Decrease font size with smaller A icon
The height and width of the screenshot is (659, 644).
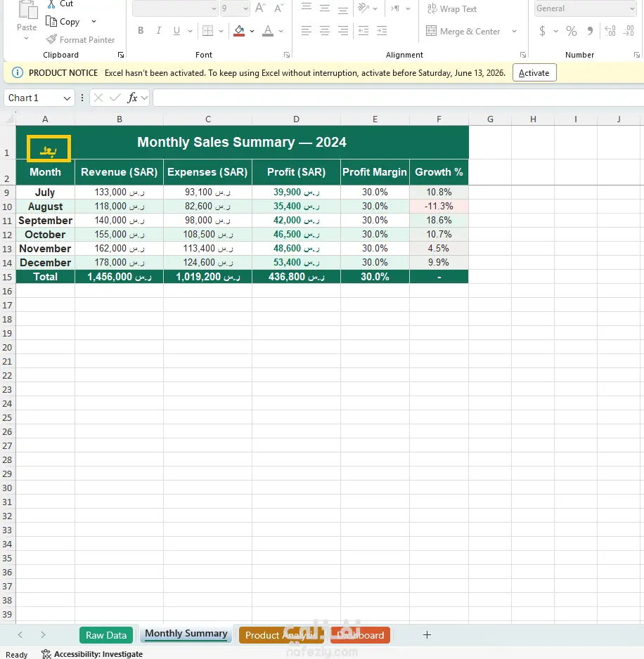pos(279,8)
